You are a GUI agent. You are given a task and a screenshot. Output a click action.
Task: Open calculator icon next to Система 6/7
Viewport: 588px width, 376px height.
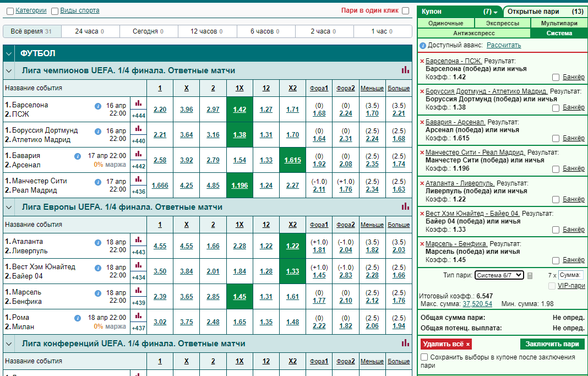(x=530, y=276)
